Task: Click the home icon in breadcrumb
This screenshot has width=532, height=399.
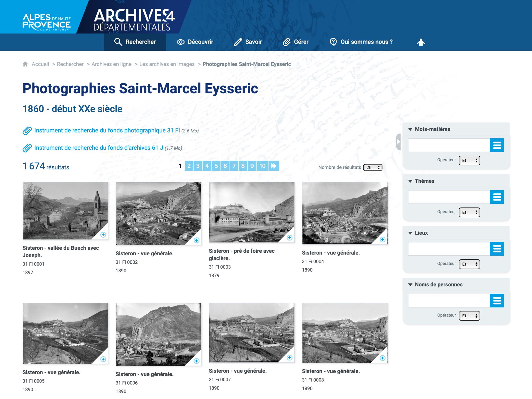Action: [x=25, y=64]
